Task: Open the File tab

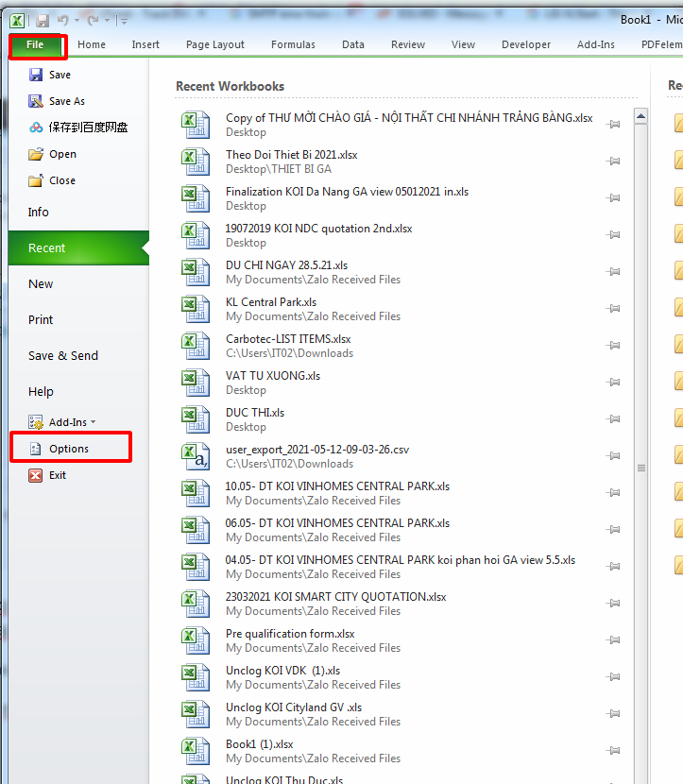Action: coord(35,45)
